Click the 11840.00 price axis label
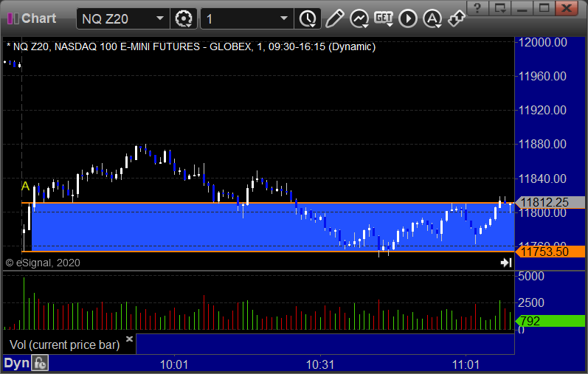Viewport: 588px width, 374px height. coord(542,179)
